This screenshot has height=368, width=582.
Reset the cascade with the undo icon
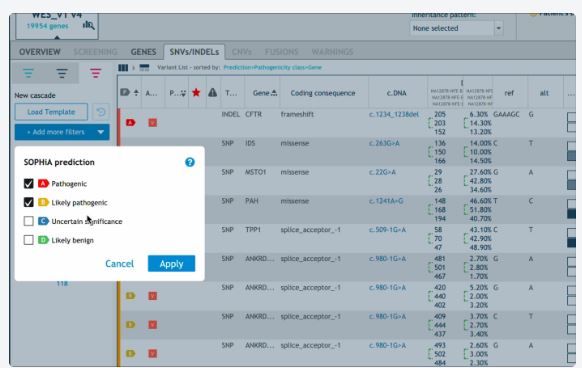101,112
